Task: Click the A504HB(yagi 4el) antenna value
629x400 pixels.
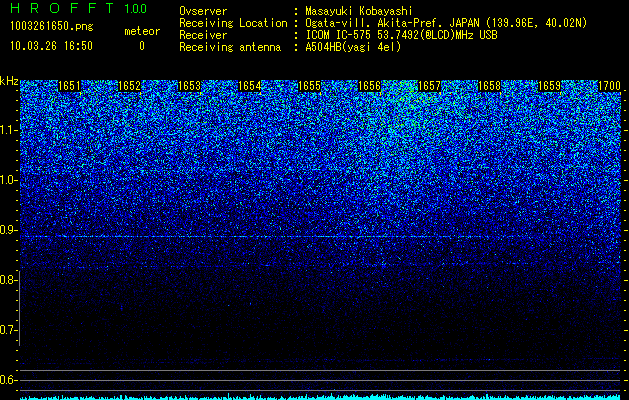Action: (x=353, y=47)
